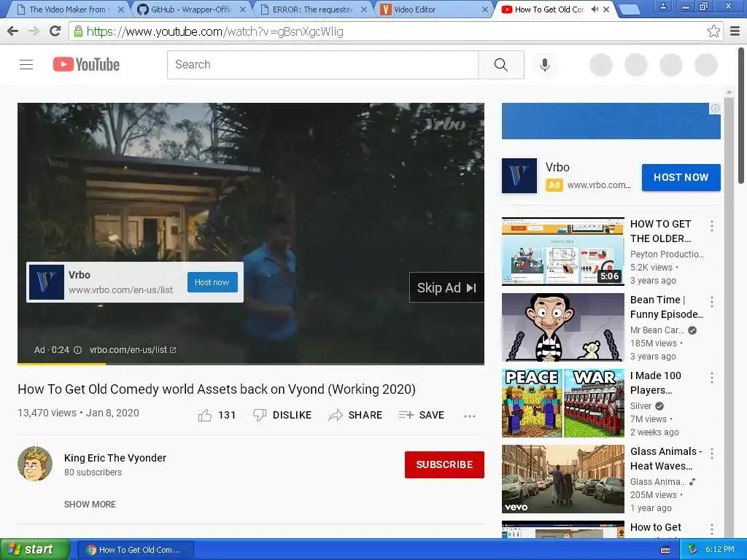Open the Windows start button
Image resolution: width=747 pixels, height=560 pixels.
34,549
